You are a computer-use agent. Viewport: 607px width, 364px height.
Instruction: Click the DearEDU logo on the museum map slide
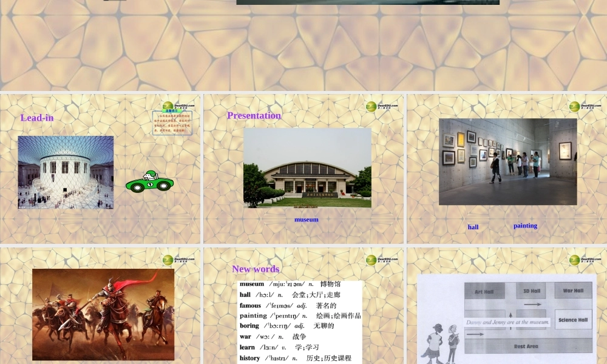click(575, 260)
